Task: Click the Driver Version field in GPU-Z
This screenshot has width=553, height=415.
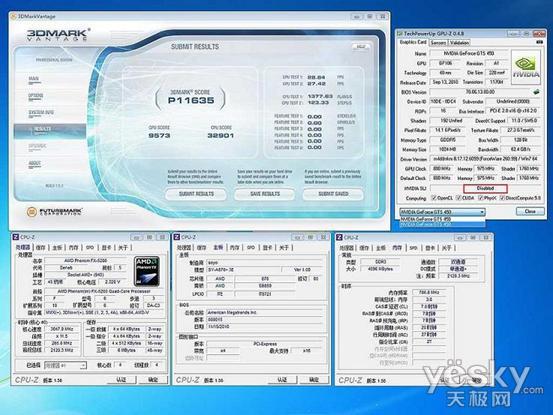Action: (x=484, y=159)
